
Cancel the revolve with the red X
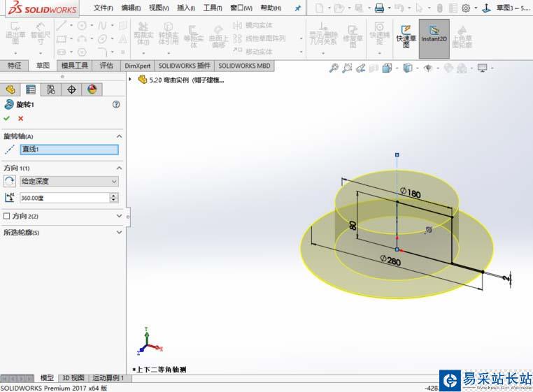pyautogui.click(x=20, y=118)
